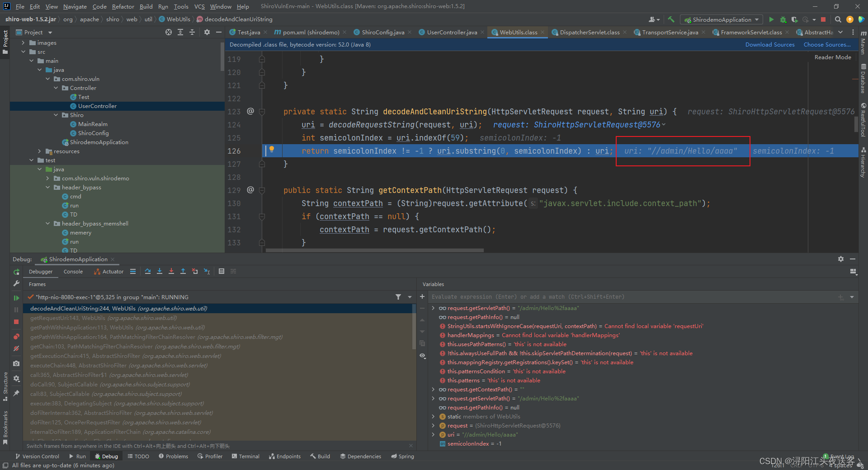The image size is (868, 470).
Task: Toggle the Maven tool window on right stripe
Action: (863, 43)
